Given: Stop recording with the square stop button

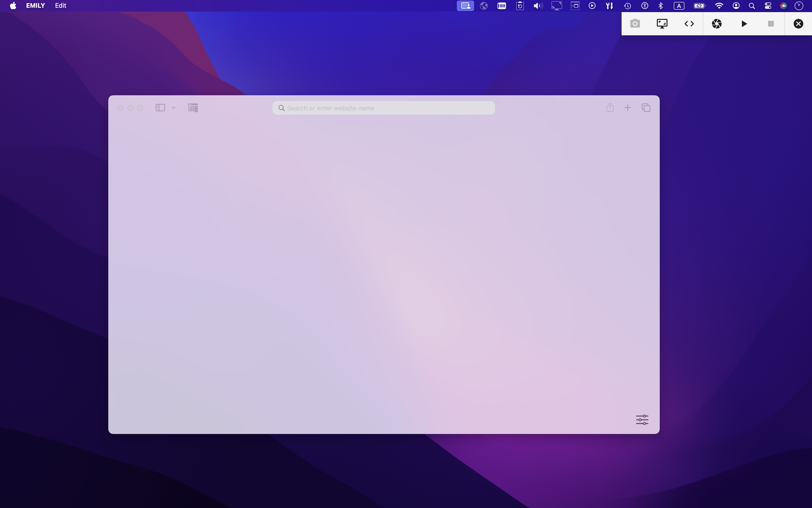Looking at the screenshot, I should pyautogui.click(x=771, y=23).
